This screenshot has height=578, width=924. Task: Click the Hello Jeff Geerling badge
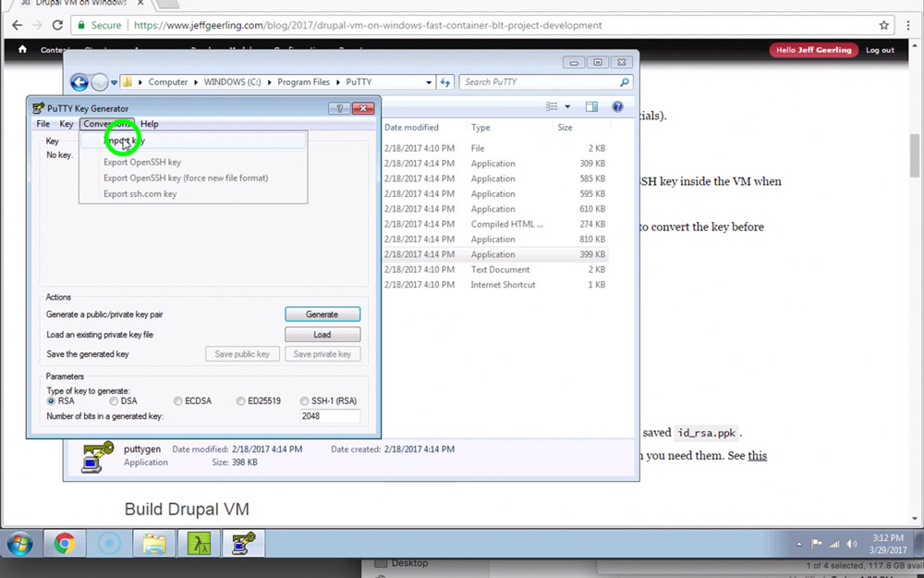coord(814,50)
